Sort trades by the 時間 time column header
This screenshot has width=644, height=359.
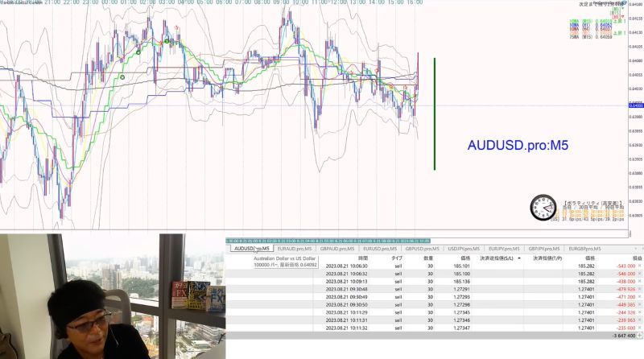pos(363,258)
